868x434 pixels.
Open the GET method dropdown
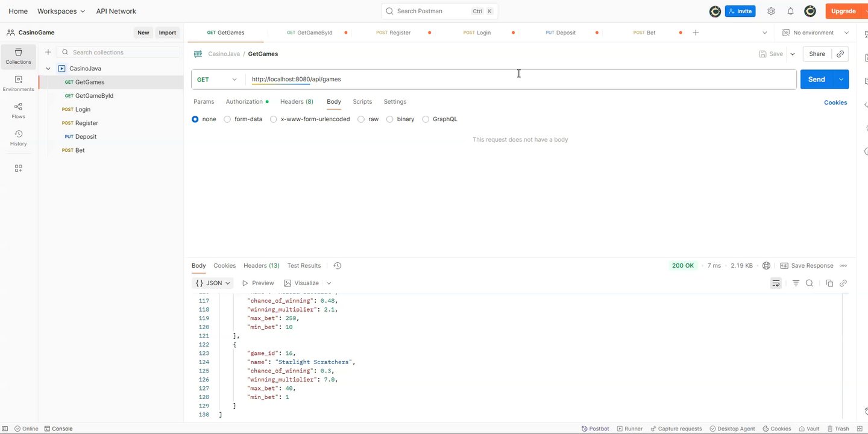click(218, 80)
